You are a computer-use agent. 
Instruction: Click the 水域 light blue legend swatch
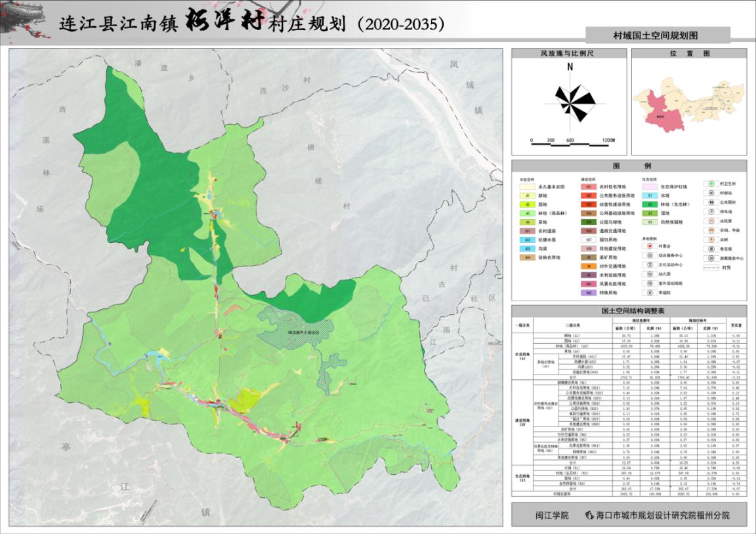(649, 195)
